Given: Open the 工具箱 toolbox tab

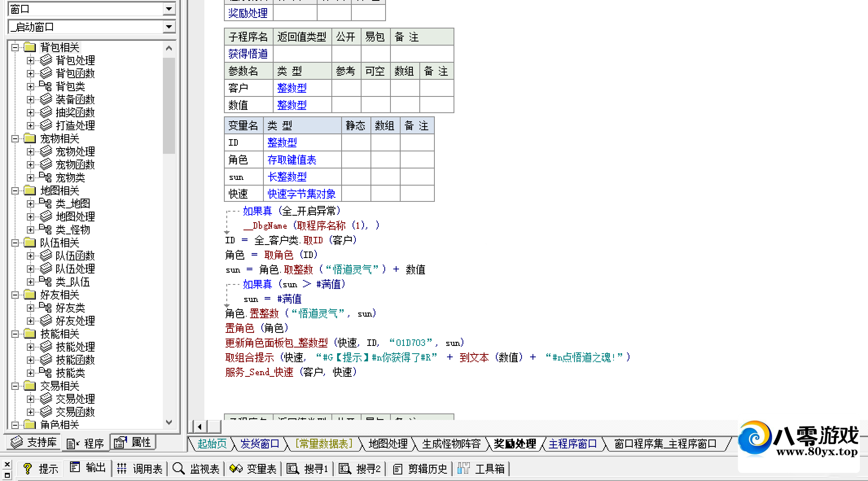Looking at the screenshot, I should 481,469.
